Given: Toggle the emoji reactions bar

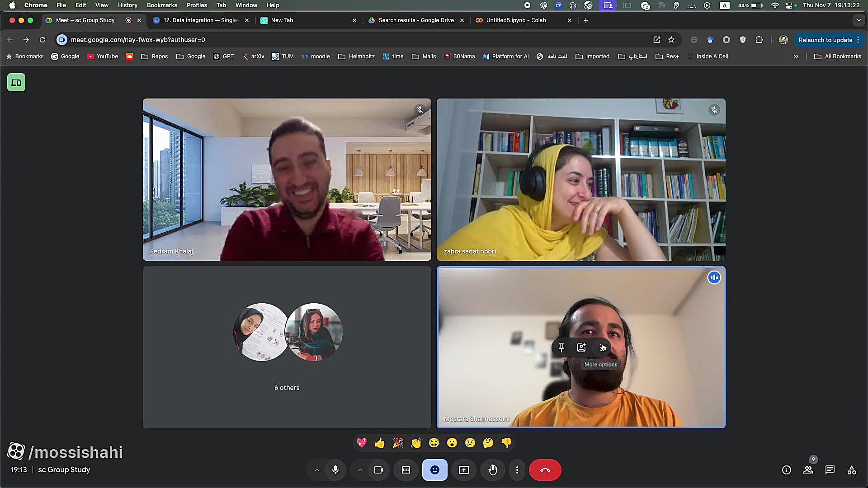Looking at the screenshot, I should [x=434, y=470].
